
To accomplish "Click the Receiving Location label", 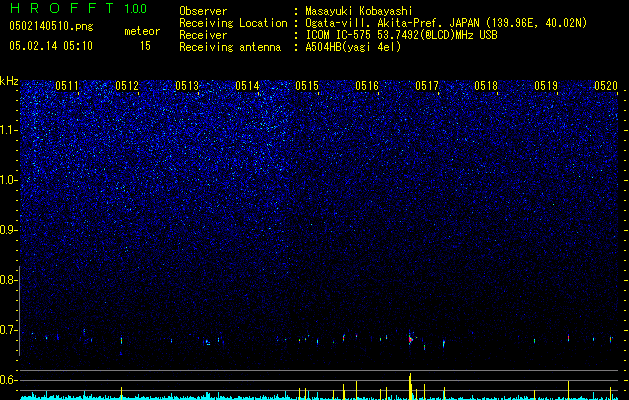I will 233,23.
